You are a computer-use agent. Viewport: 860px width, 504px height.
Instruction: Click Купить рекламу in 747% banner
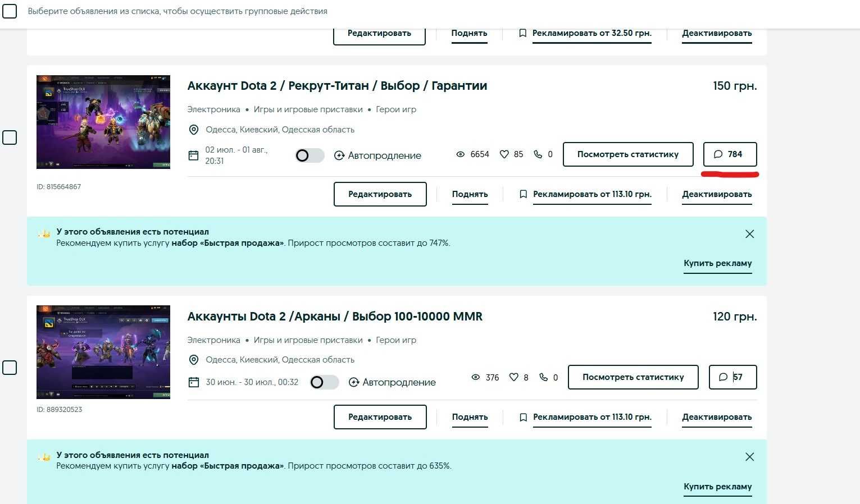(717, 263)
